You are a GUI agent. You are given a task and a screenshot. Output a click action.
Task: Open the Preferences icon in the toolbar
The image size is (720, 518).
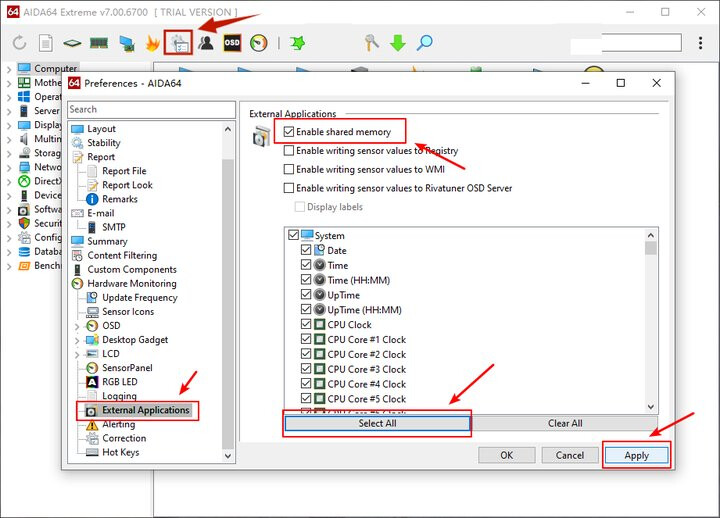tap(179, 43)
